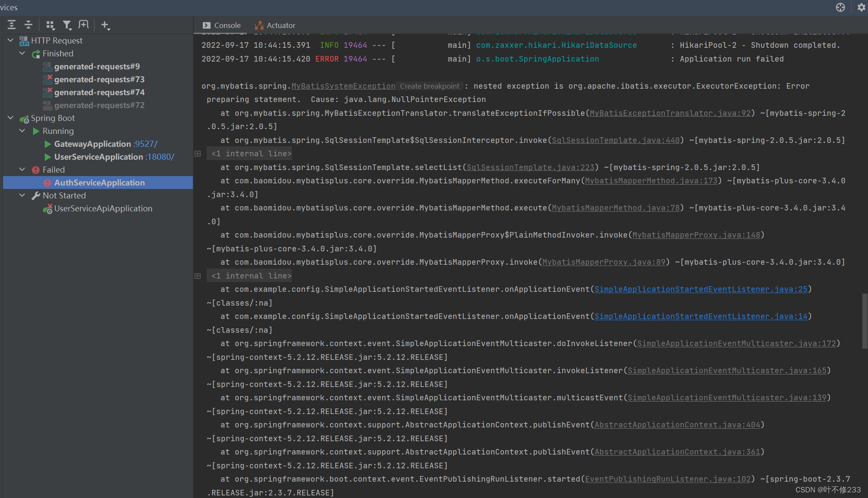The width and height of the screenshot is (868, 498).
Task: Click the Collapse All icon in Services toolbar
Action: (x=28, y=25)
